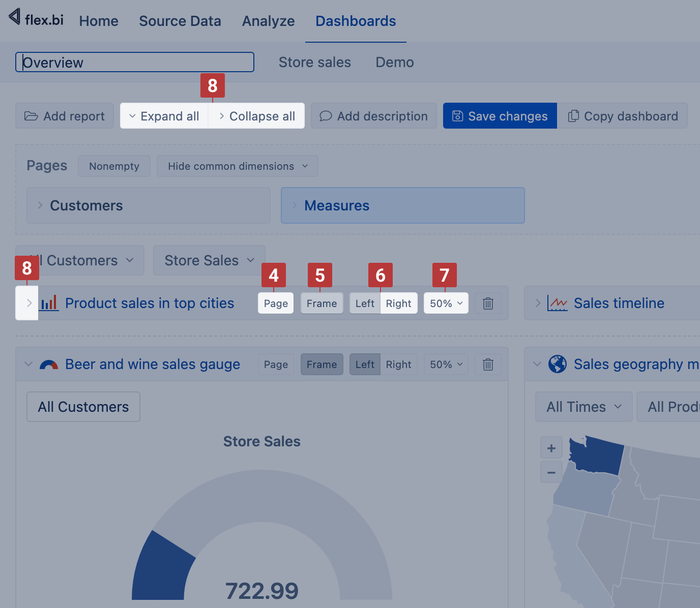Image resolution: width=700 pixels, height=608 pixels.
Task: Click the bar chart icon for Product sales
Action: (49, 303)
